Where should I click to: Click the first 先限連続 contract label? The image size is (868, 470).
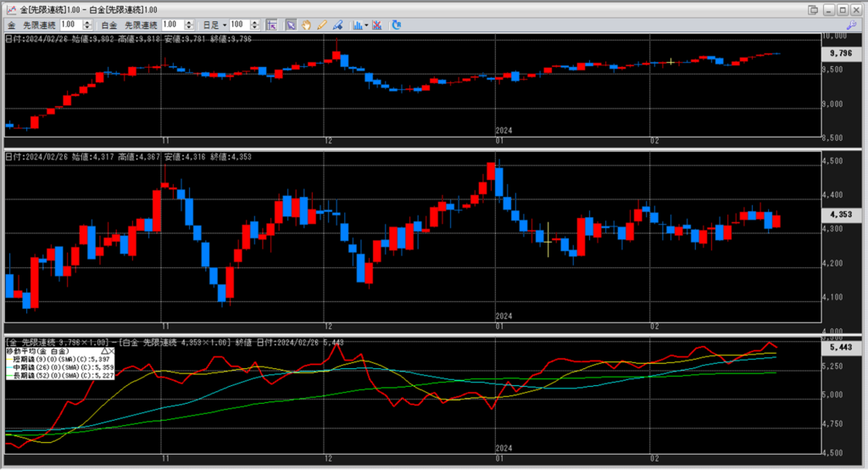41,25
